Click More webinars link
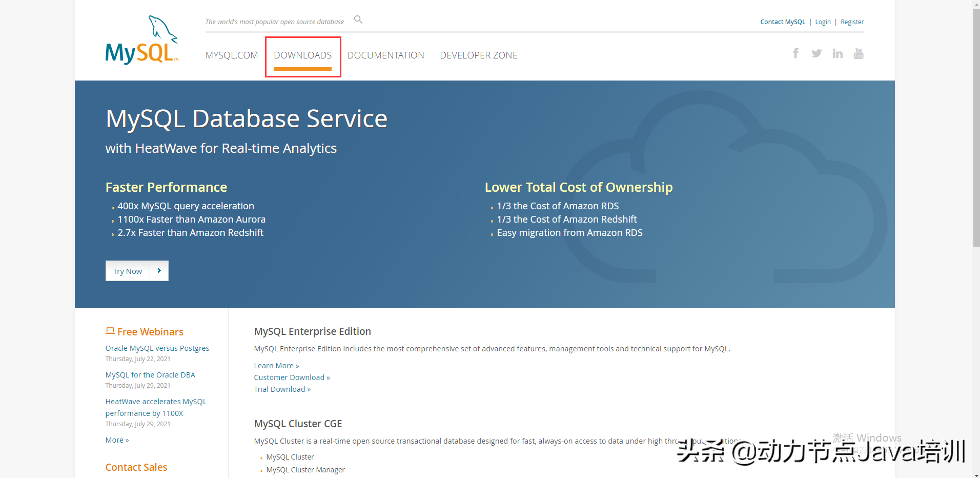 [117, 440]
